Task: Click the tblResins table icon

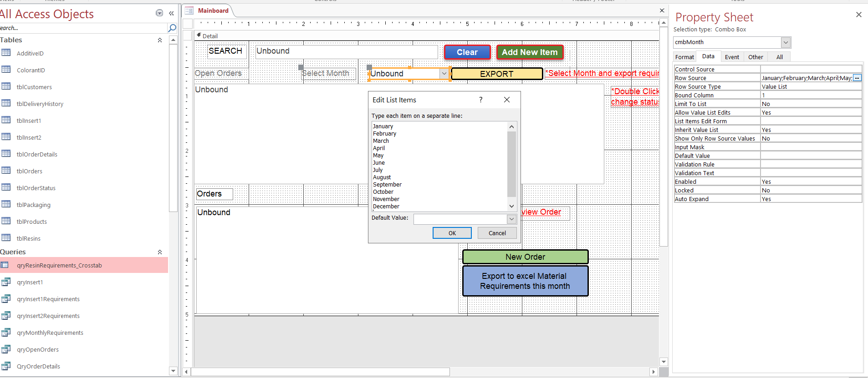Action: click(x=6, y=238)
